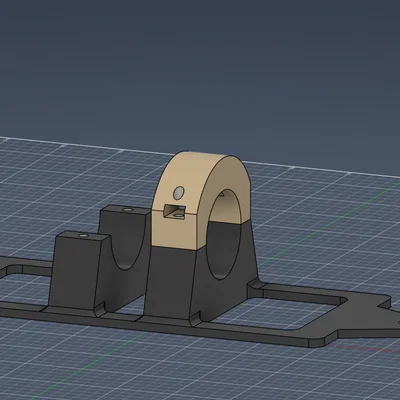400x400 pixels.
Task: Pick the screw hole atop the shortest block
Action: 83,236
